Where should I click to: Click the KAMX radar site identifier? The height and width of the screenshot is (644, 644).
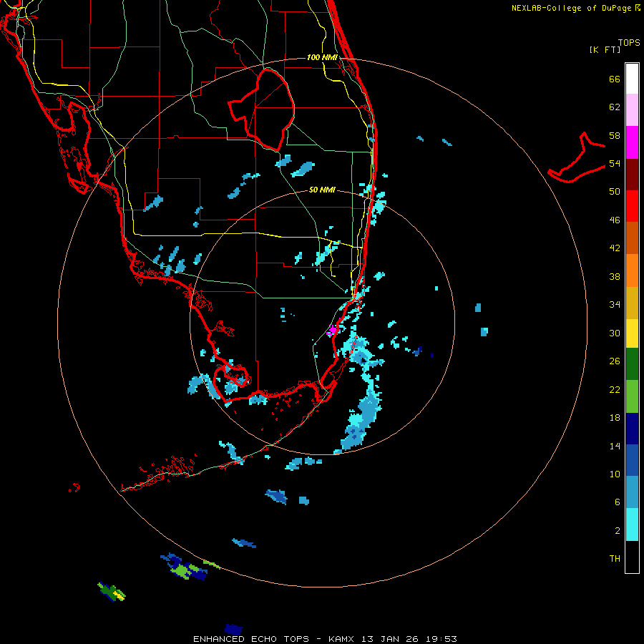click(x=342, y=639)
